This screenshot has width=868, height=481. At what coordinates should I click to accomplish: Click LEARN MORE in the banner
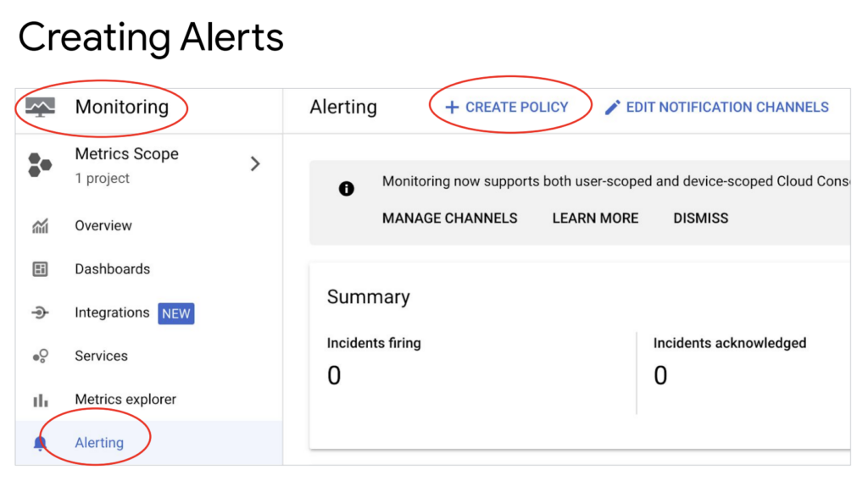click(595, 218)
